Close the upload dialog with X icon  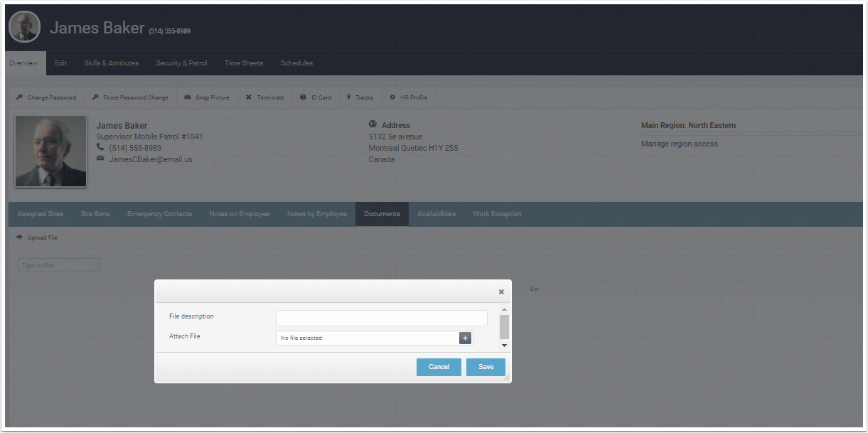501,292
